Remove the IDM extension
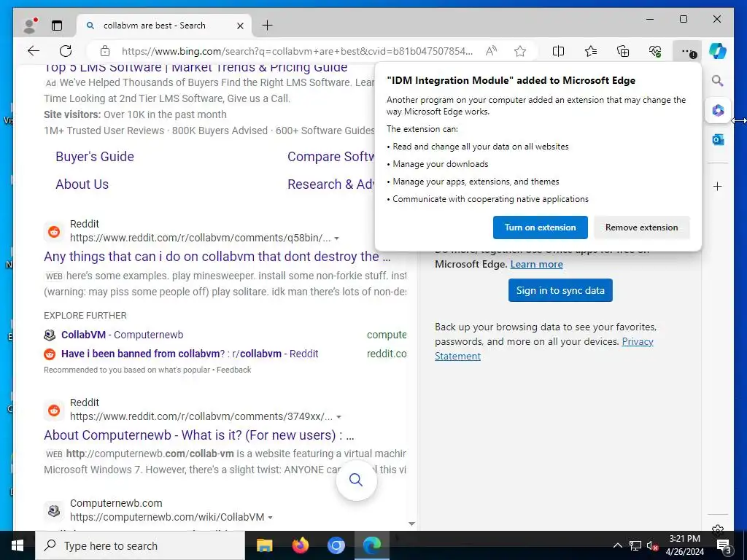The image size is (747, 560). pos(641,227)
